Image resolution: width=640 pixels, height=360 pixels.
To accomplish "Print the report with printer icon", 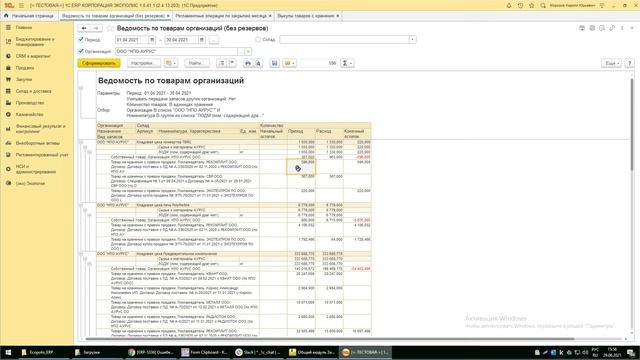I will point(247,63).
